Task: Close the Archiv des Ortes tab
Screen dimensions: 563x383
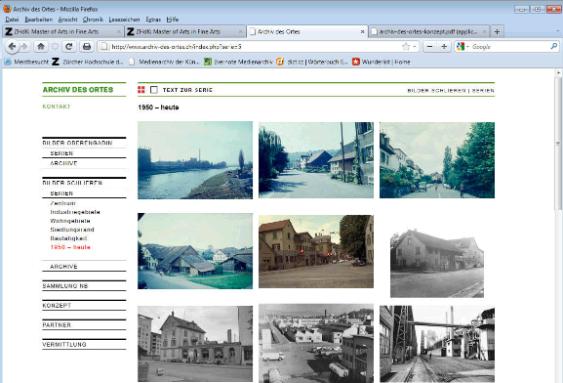Action: (x=362, y=32)
